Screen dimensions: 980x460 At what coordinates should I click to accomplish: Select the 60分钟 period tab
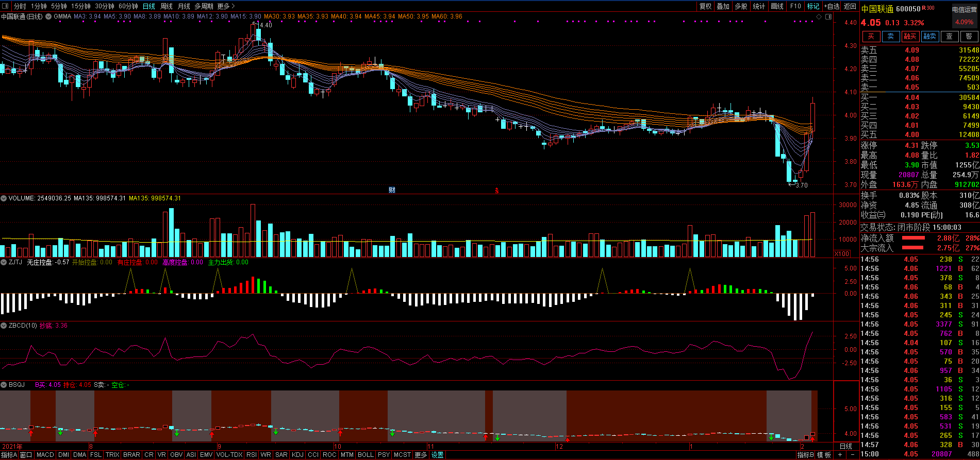128,6
